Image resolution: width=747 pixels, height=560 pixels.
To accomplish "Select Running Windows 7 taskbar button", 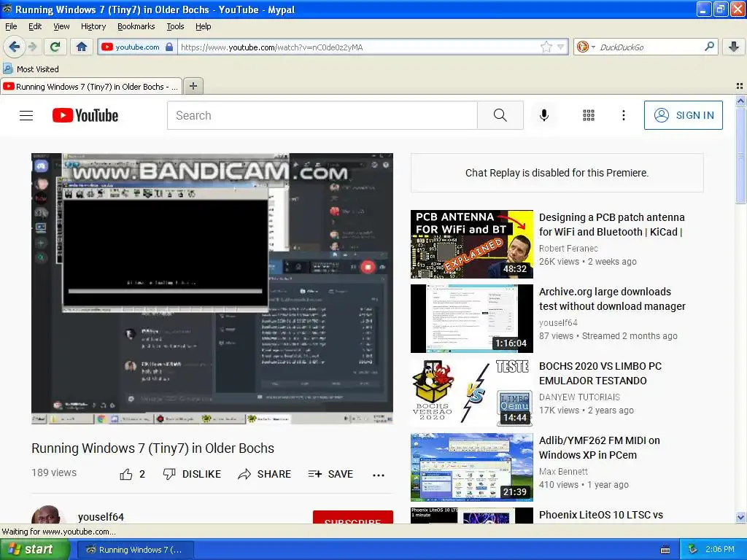I will coord(135,550).
